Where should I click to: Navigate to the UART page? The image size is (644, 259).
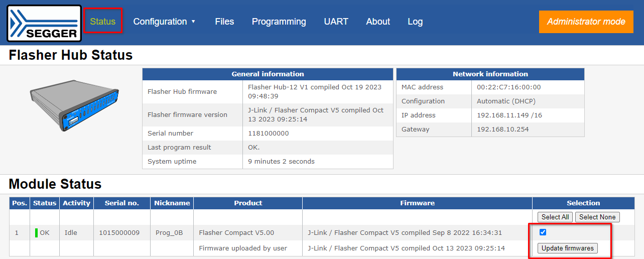336,22
